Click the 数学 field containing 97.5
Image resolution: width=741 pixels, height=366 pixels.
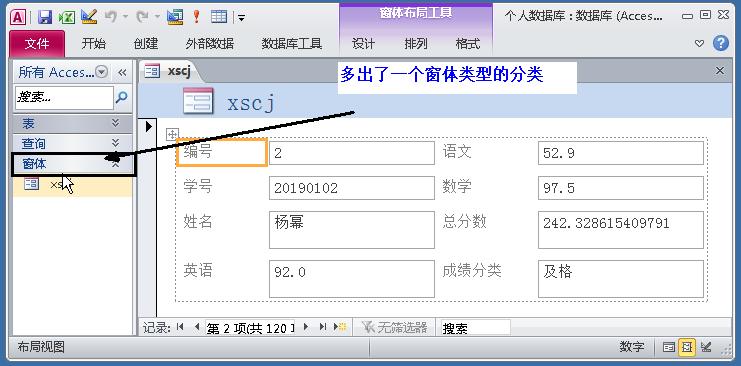[620, 188]
